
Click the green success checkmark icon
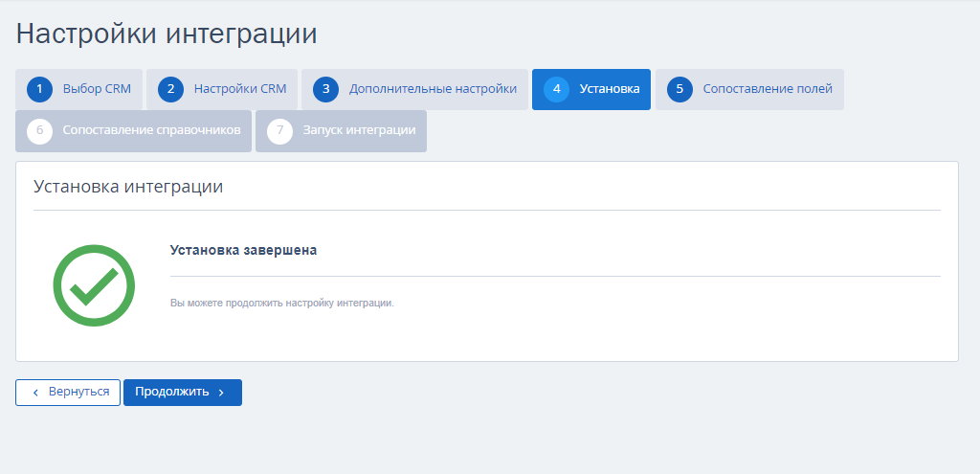pos(94,285)
